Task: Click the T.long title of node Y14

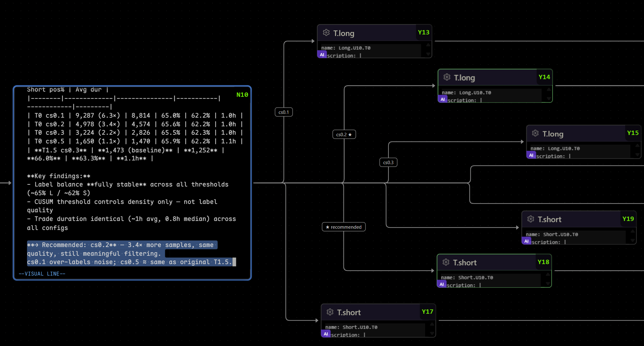Action: (464, 78)
